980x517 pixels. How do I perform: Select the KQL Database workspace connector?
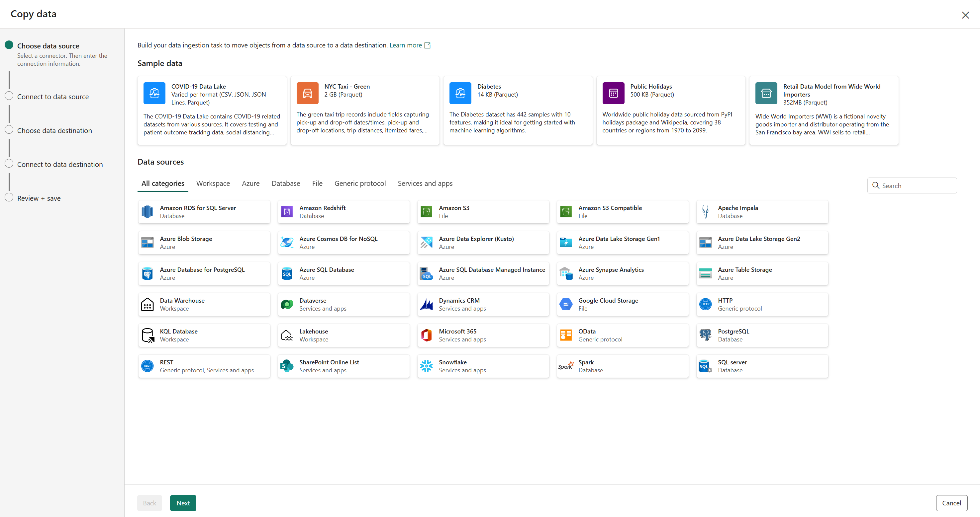coord(204,335)
